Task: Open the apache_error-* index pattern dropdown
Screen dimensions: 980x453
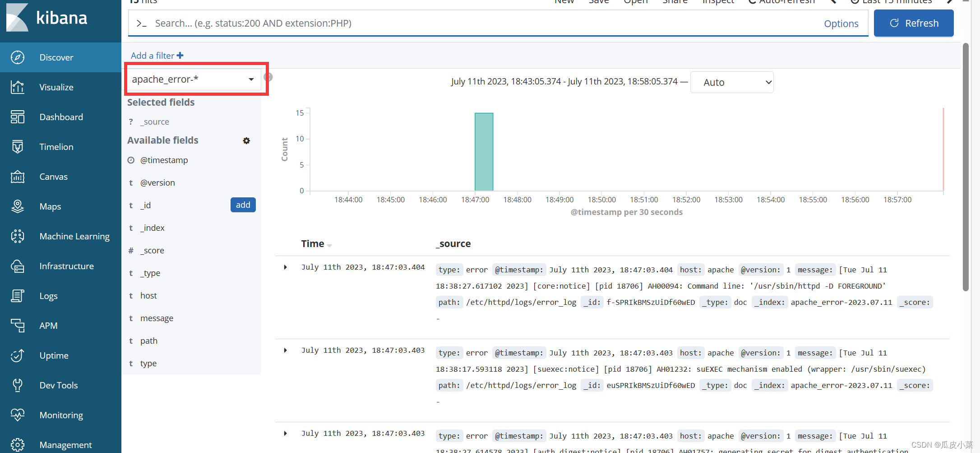Action: pos(194,79)
